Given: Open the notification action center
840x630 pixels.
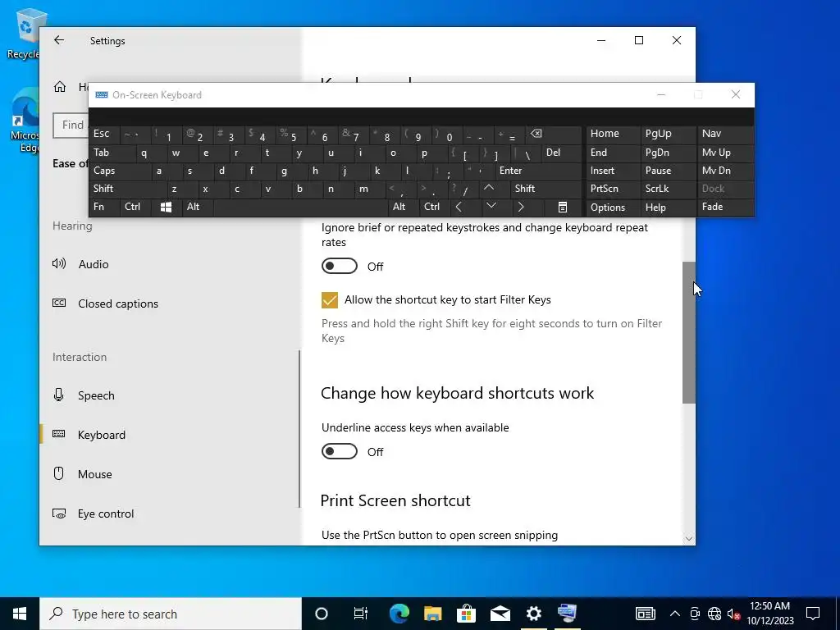Looking at the screenshot, I should pyautogui.click(x=813, y=614).
